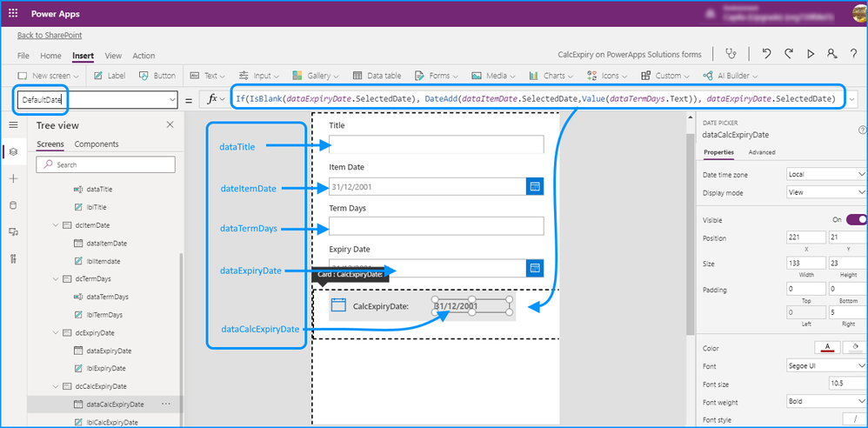
Task: Open the help icon in Date Picker pane
Action: click(862, 129)
